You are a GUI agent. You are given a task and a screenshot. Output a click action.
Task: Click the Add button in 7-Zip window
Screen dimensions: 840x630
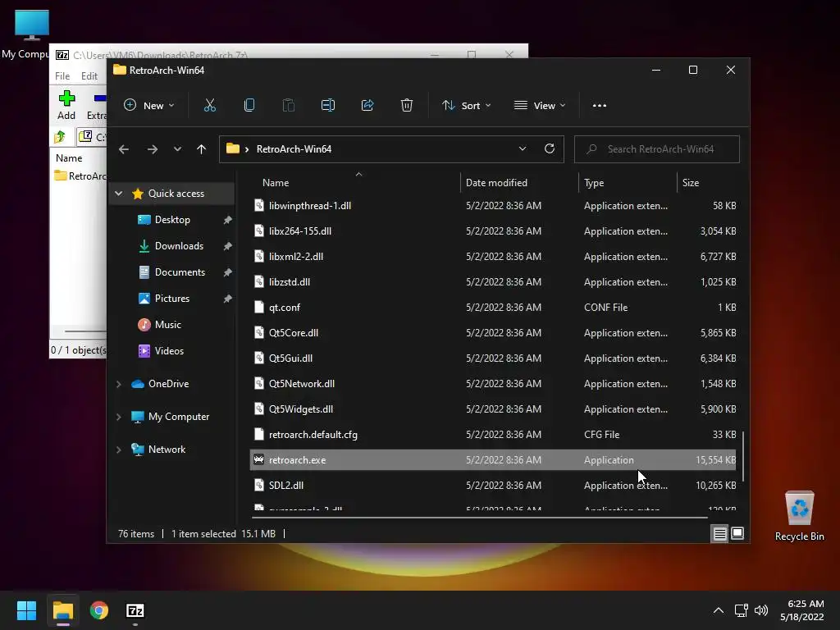tap(66, 105)
